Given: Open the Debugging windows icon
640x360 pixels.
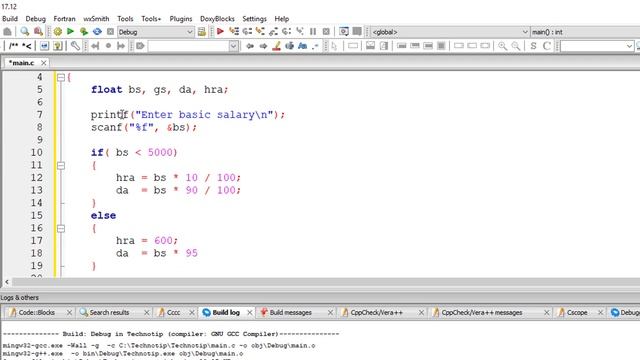Looking at the screenshot, I should pyautogui.click(x=344, y=31).
